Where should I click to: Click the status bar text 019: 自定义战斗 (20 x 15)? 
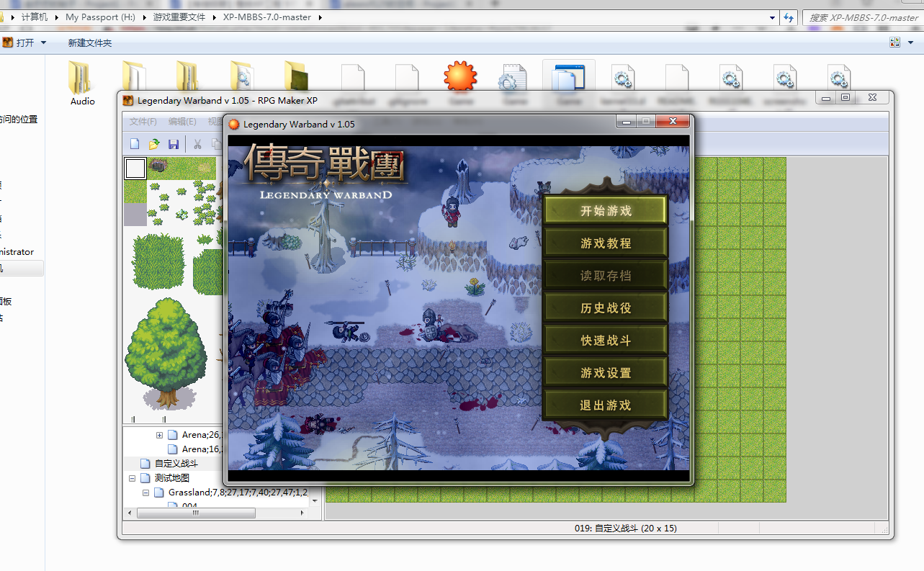click(x=625, y=528)
